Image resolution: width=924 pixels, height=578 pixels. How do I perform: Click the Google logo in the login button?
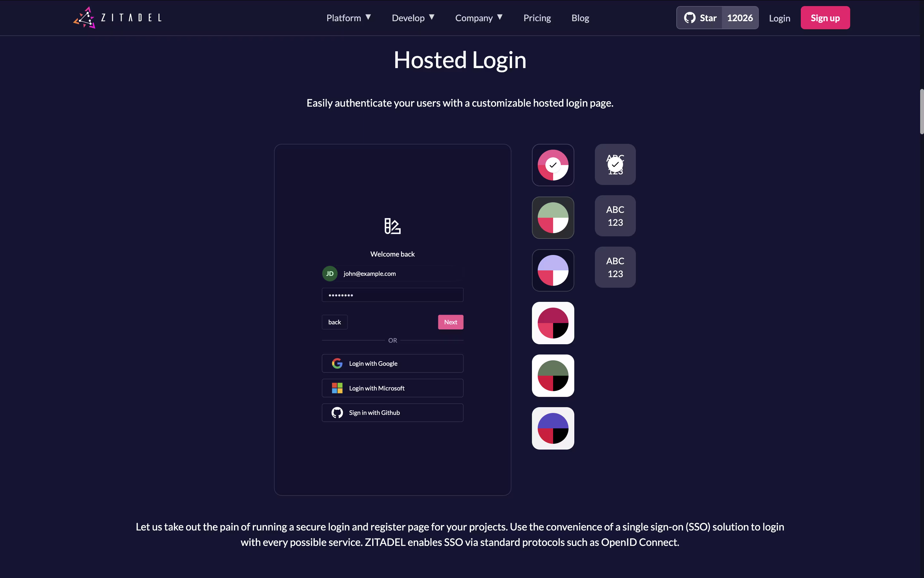pos(337,363)
